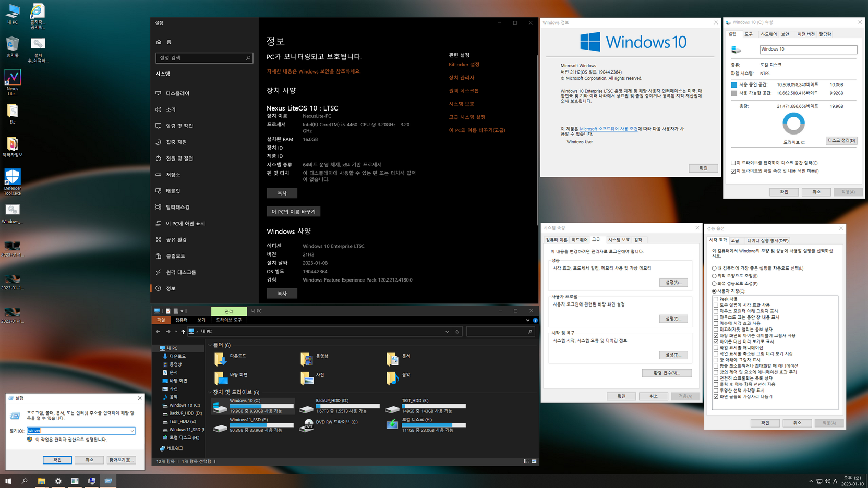Click the Windows 10 (C:) usage bar
Image resolution: width=868 pixels, height=488 pixels.
261,406
